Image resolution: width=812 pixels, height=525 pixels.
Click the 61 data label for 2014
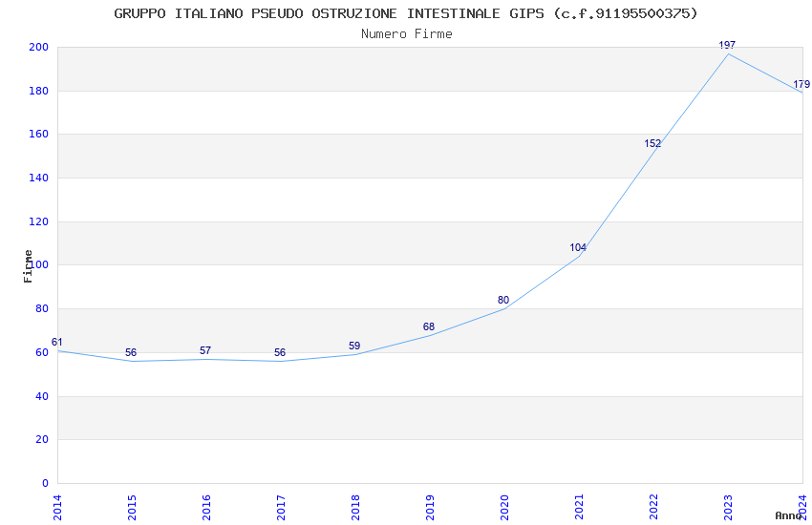point(57,343)
